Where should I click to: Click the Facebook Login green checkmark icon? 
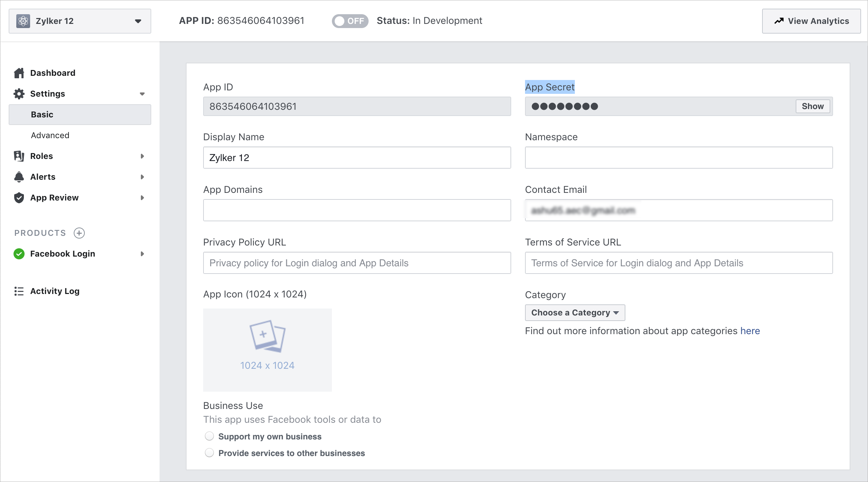click(x=19, y=254)
